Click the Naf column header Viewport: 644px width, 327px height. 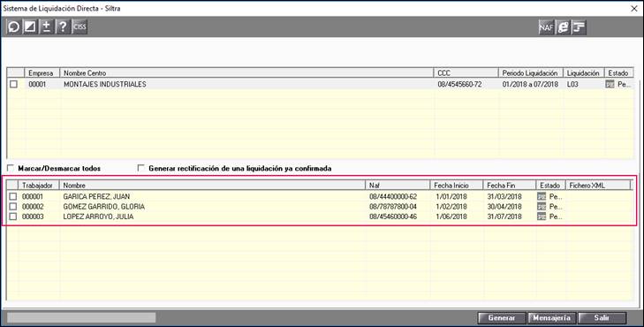point(398,186)
